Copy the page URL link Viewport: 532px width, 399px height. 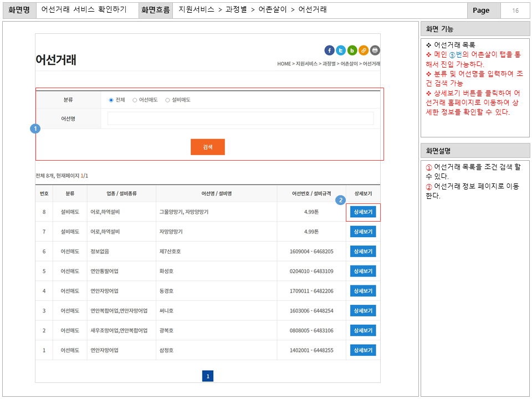click(364, 50)
